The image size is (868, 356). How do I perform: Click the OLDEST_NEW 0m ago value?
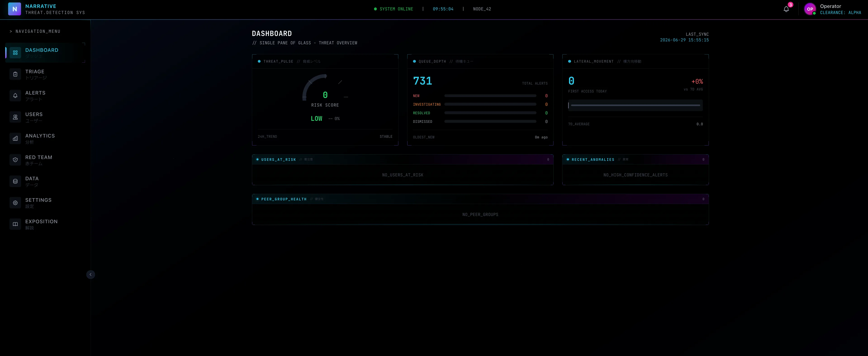[x=541, y=137]
